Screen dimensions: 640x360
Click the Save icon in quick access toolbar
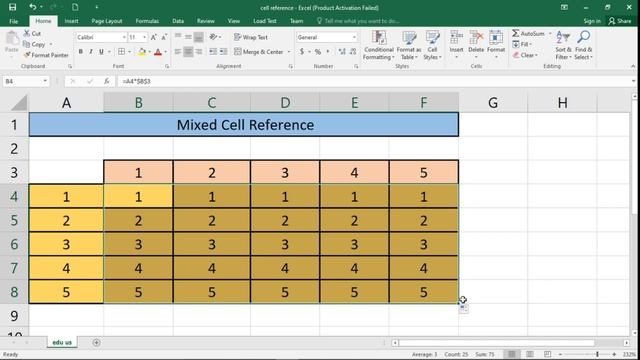pyautogui.click(x=12, y=7)
